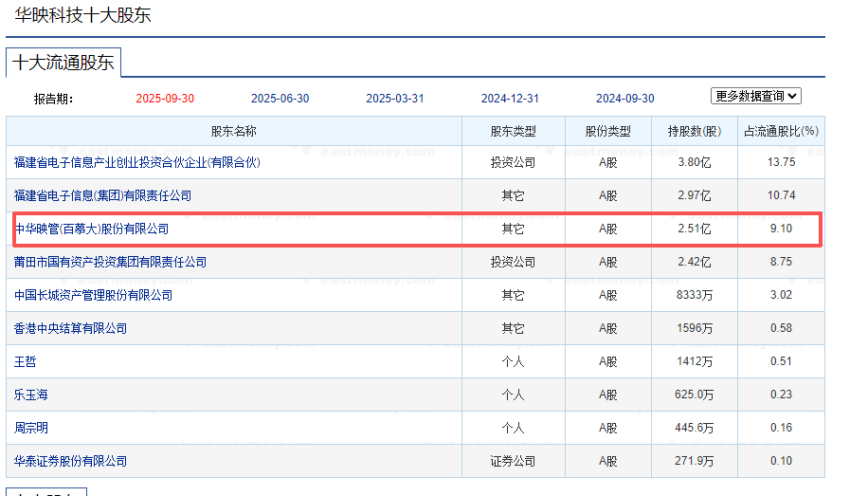The width and height of the screenshot is (868, 496).
Task: Select the 1596万 holdings cell
Action: [695, 329]
